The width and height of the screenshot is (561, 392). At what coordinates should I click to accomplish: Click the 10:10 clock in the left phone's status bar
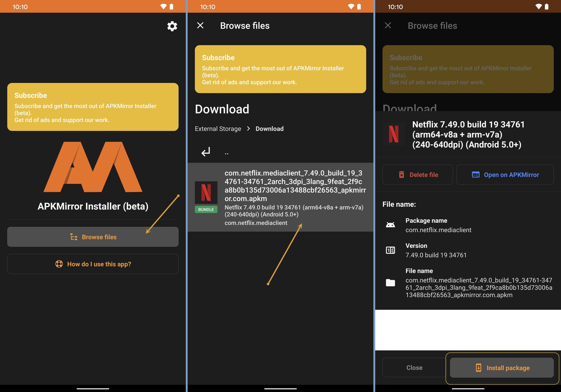click(20, 7)
